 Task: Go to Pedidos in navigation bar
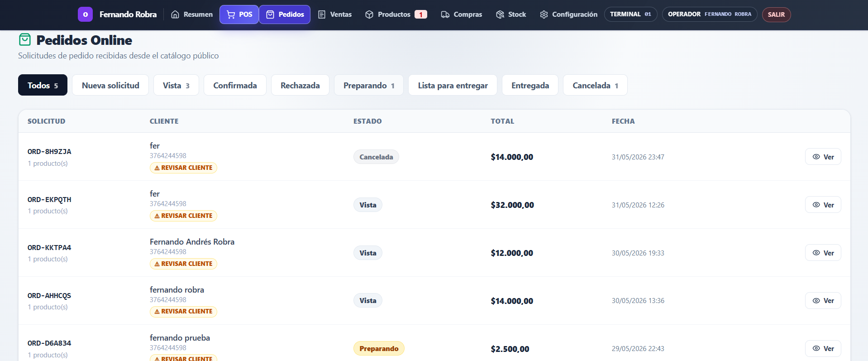click(285, 14)
